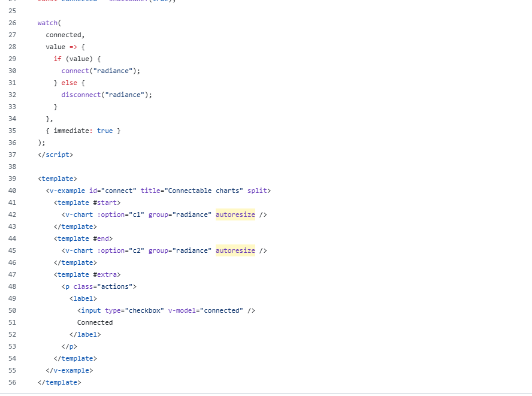This screenshot has height=396, width=532.
Task: Click the highlighted autoresize on the c1 chart line
Action: [235, 215]
